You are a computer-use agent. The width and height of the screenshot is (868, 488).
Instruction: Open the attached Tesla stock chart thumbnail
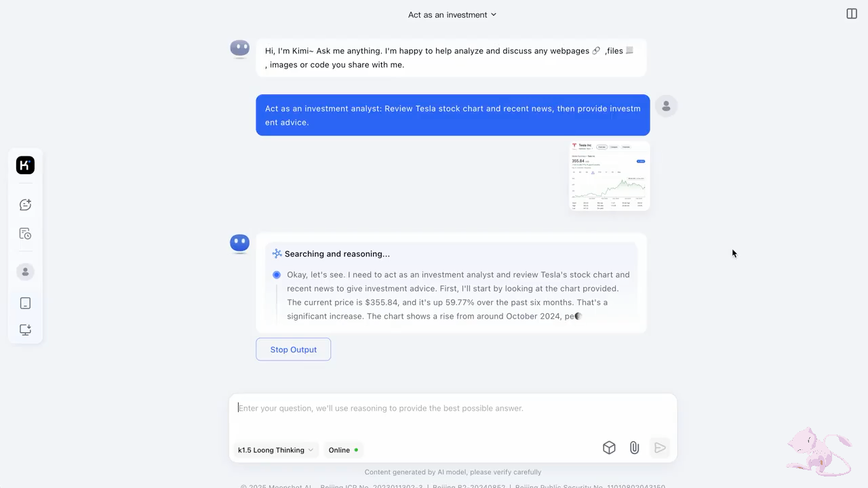point(609,176)
